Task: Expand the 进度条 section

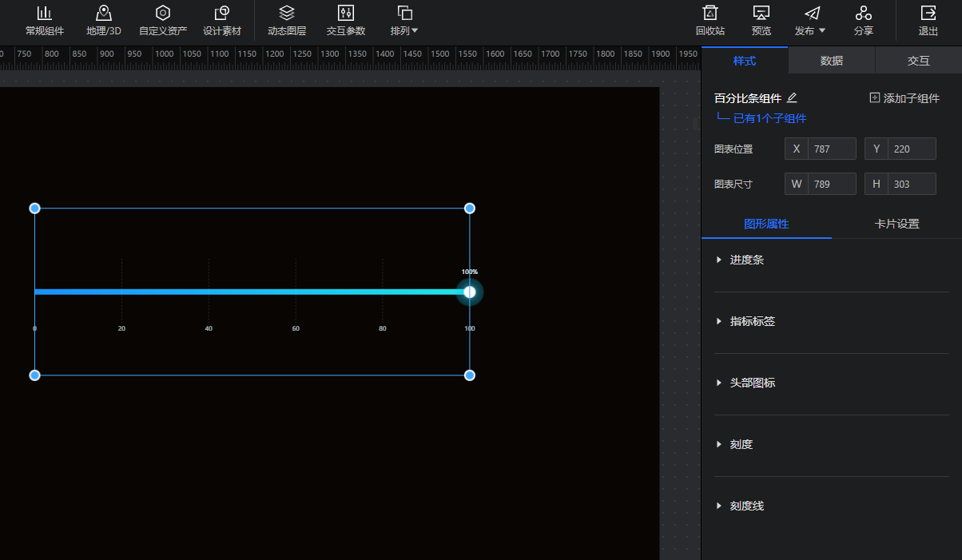Action: tap(746, 260)
